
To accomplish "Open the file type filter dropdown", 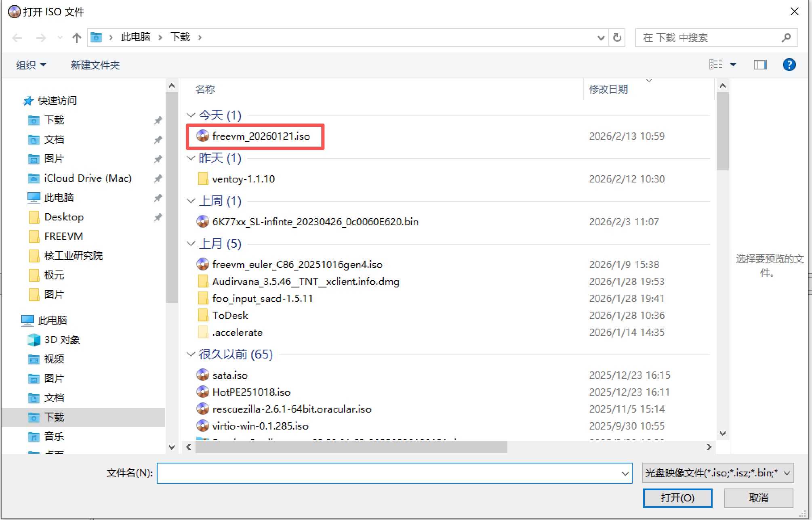I will click(717, 473).
